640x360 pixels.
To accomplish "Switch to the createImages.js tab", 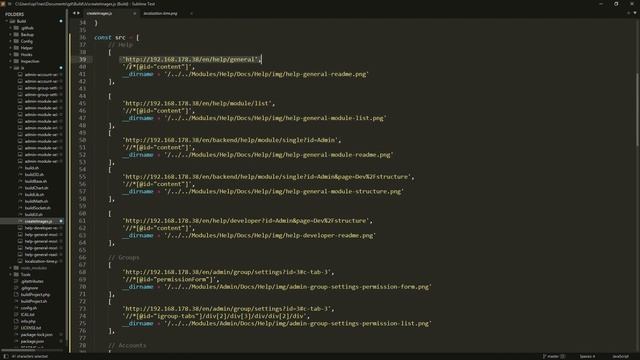I will pos(99,13).
